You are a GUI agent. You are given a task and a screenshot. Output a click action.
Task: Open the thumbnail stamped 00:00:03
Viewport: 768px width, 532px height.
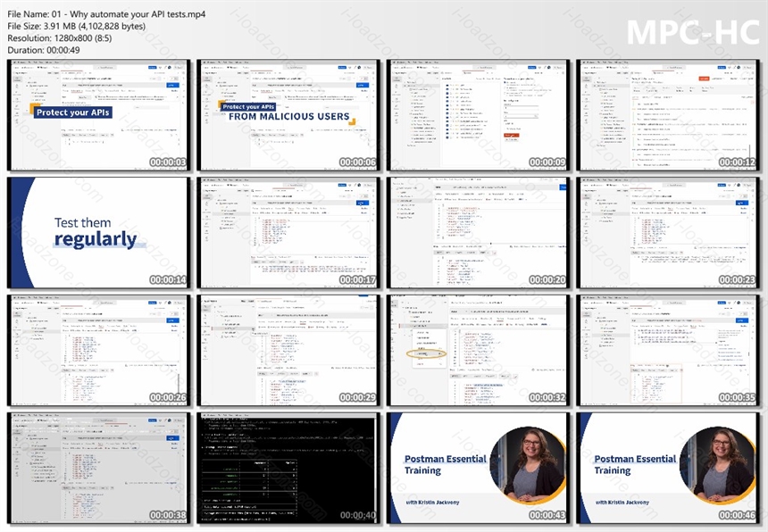[99, 115]
